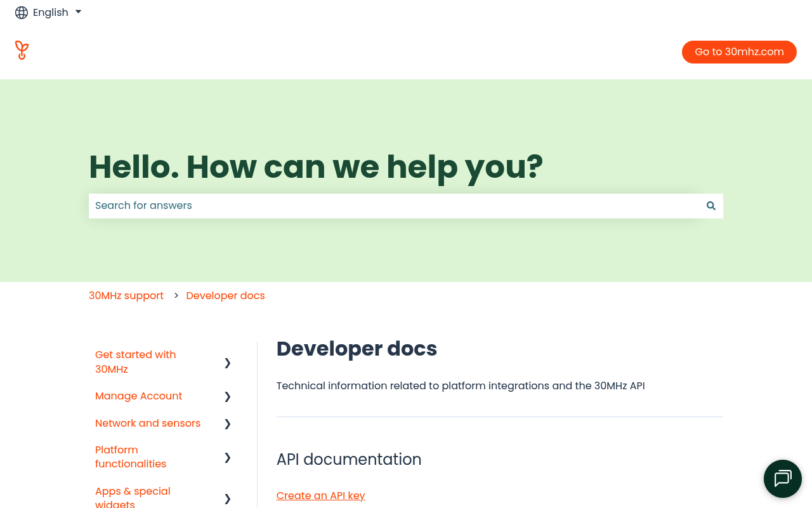Expand the Apps & special widgets section
The width and height of the screenshot is (812, 508).
click(x=228, y=498)
